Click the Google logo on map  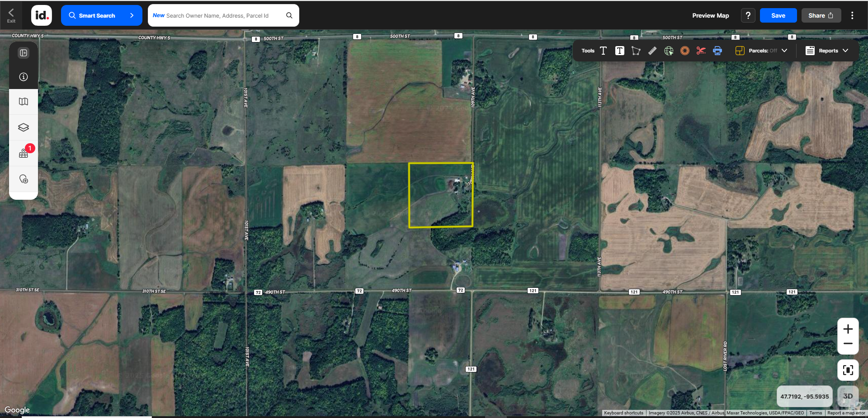[x=17, y=410]
